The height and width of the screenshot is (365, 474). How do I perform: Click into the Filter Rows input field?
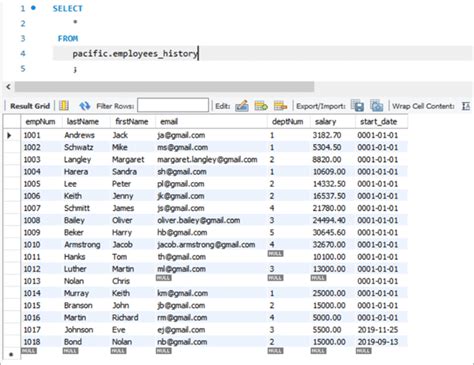coord(173,105)
